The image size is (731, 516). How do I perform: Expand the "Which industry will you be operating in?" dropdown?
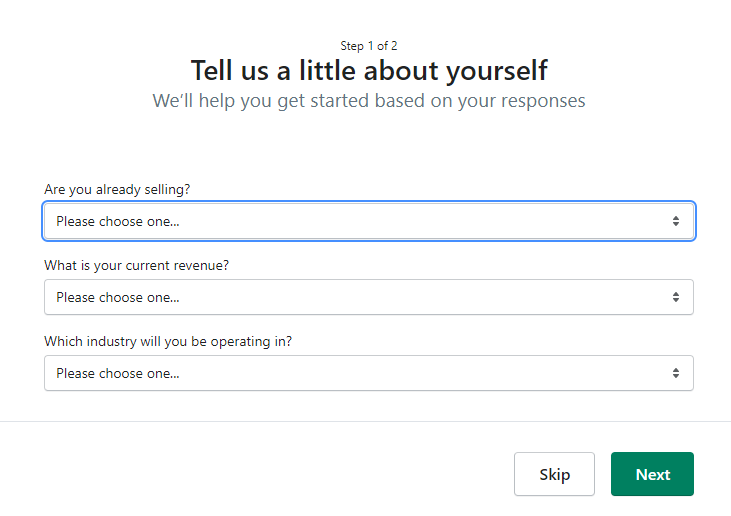click(x=369, y=373)
